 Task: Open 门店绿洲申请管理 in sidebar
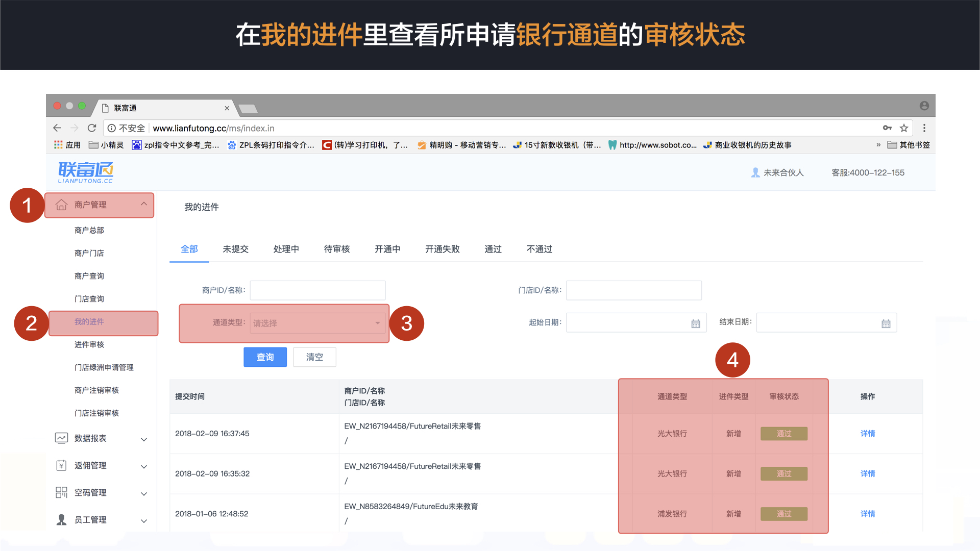click(x=104, y=367)
